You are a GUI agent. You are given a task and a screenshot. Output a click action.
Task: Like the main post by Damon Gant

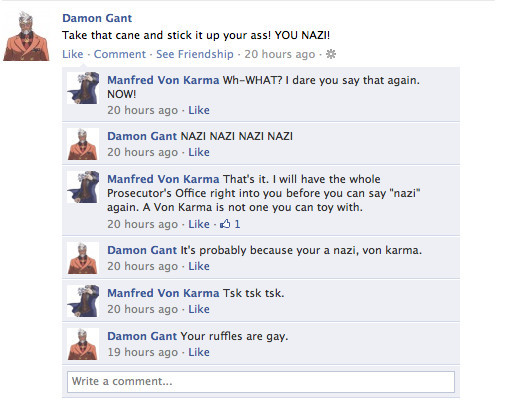[x=73, y=54]
